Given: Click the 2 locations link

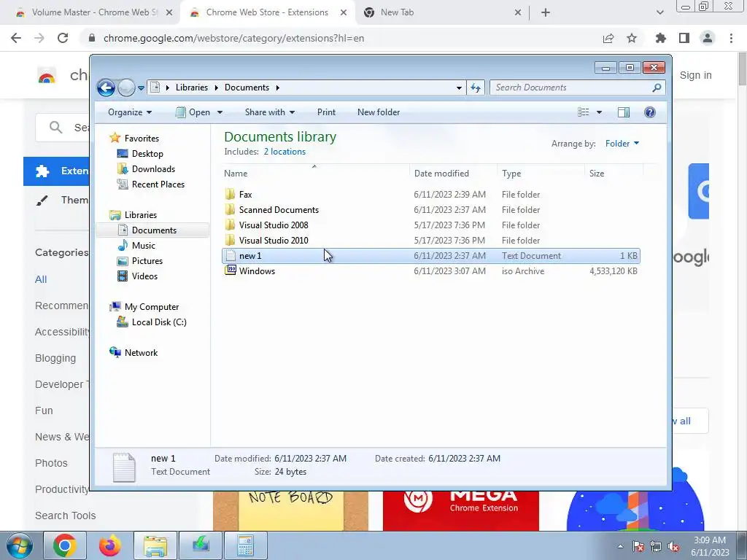Looking at the screenshot, I should [285, 152].
